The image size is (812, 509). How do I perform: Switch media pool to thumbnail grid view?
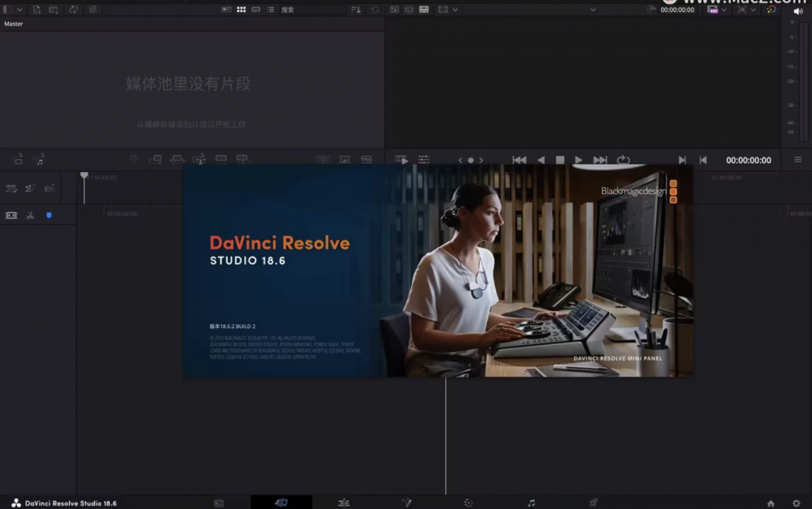point(241,10)
